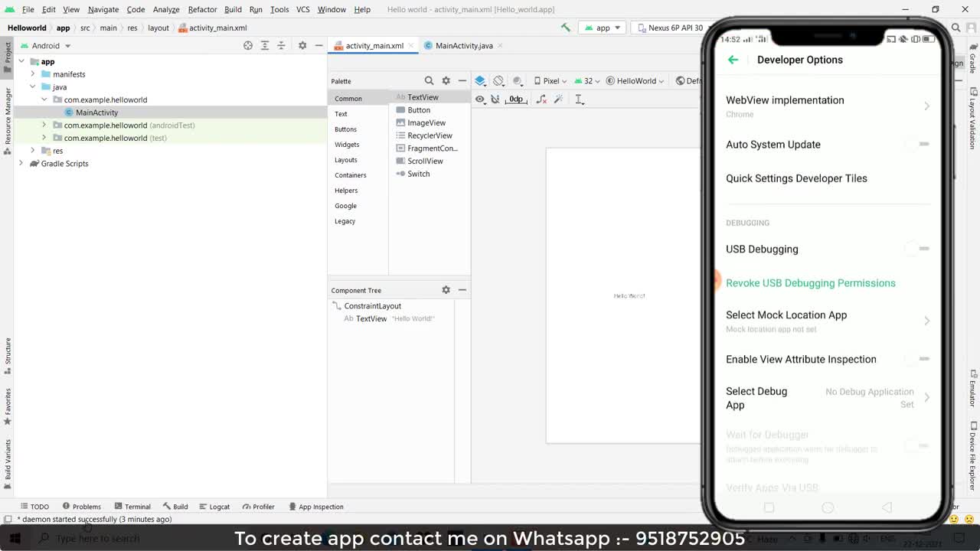The image size is (980, 551).
Task: Select RecyclerView in Palette list
Action: click(x=430, y=135)
